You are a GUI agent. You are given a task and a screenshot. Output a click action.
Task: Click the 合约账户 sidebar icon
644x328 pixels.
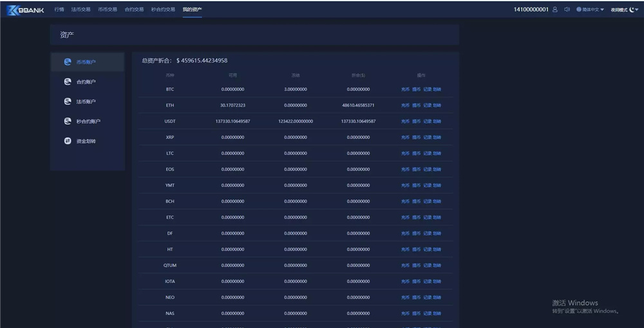point(68,82)
